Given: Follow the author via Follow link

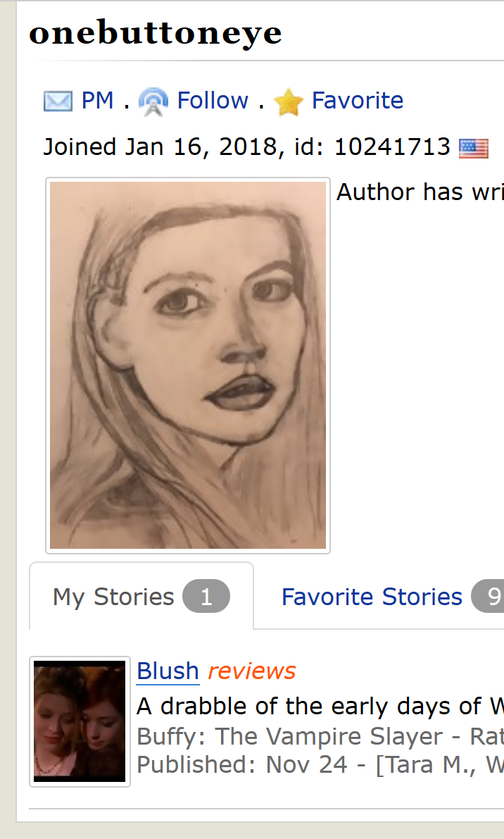Looking at the screenshot, I should pos(213,101).
